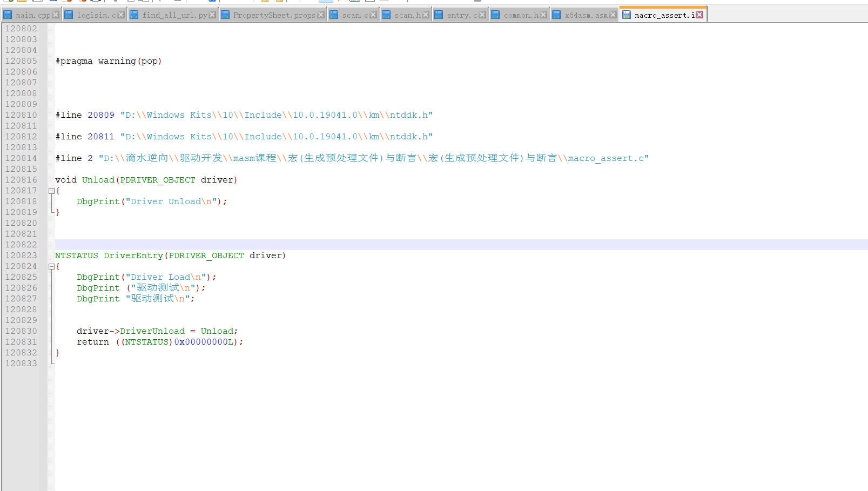Close the entry.c tab
868x491 pixels.
[x=482, y=15]
